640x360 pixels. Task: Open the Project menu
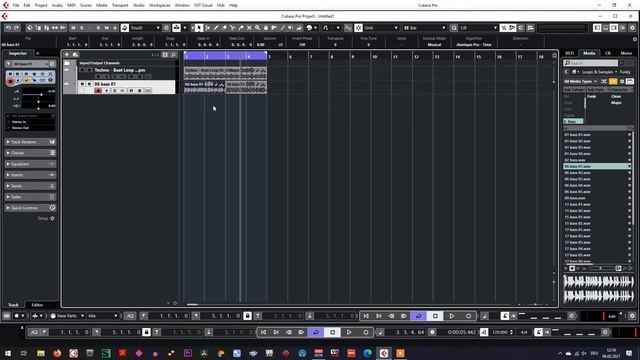41,5
